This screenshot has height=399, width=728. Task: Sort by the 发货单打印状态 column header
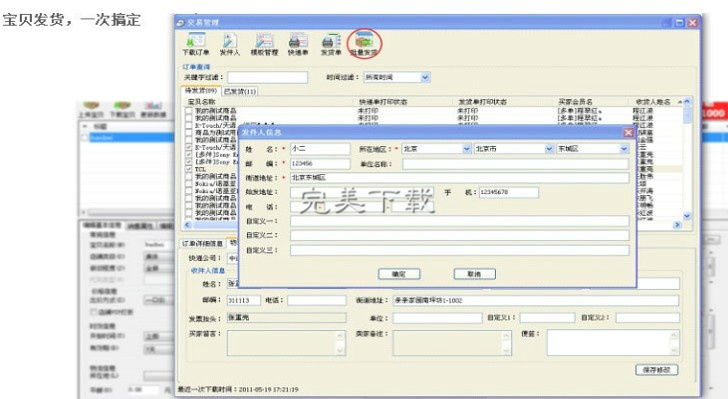[482, 102]
